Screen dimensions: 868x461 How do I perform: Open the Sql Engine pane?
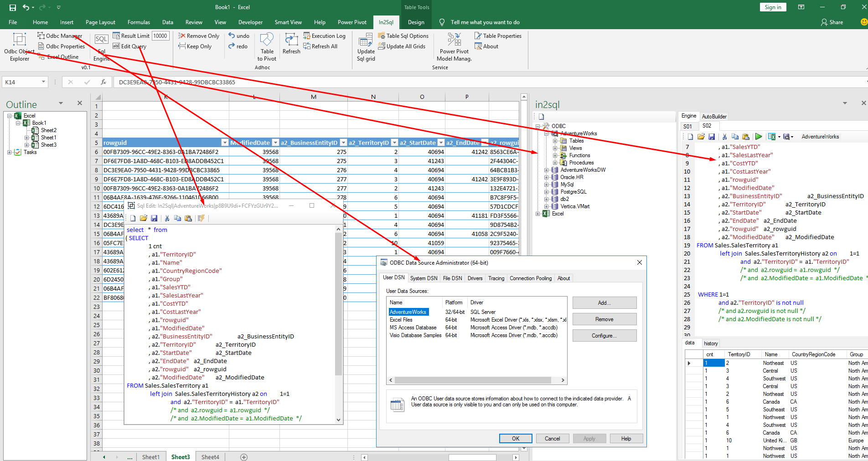point(101,47)
